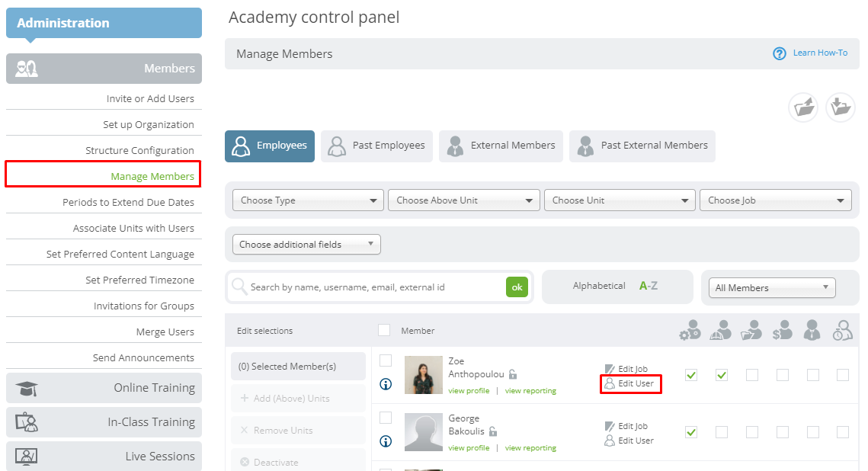868x471 pixels.
Task: Expand the Online Training sidebar section
Action: click(104, 388)
